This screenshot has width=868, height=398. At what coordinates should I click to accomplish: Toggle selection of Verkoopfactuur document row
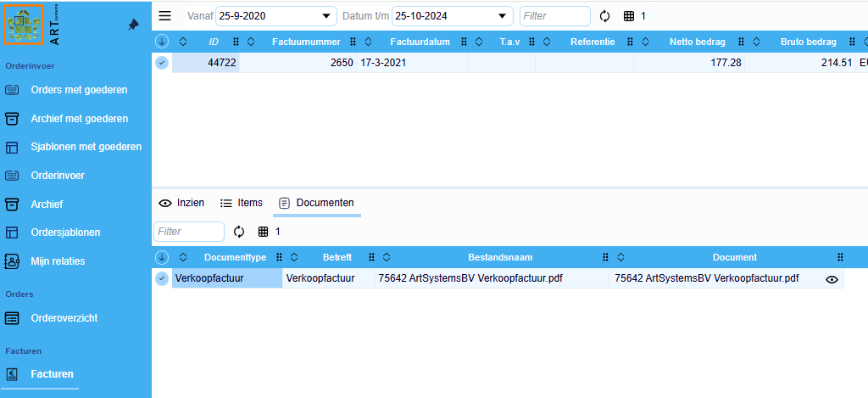point(162,278)
